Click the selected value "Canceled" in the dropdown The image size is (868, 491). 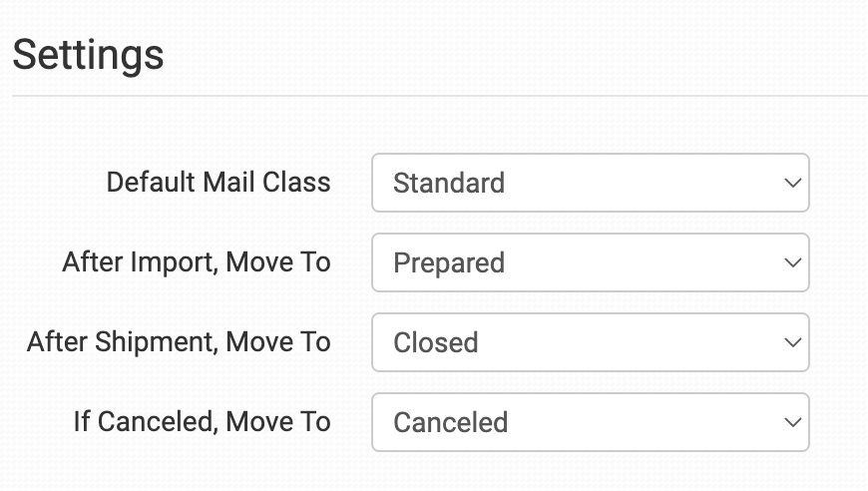click(x=451, y=423)
